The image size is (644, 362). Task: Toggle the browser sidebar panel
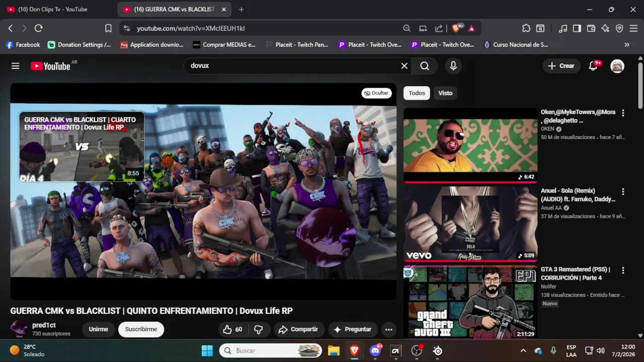577,28
